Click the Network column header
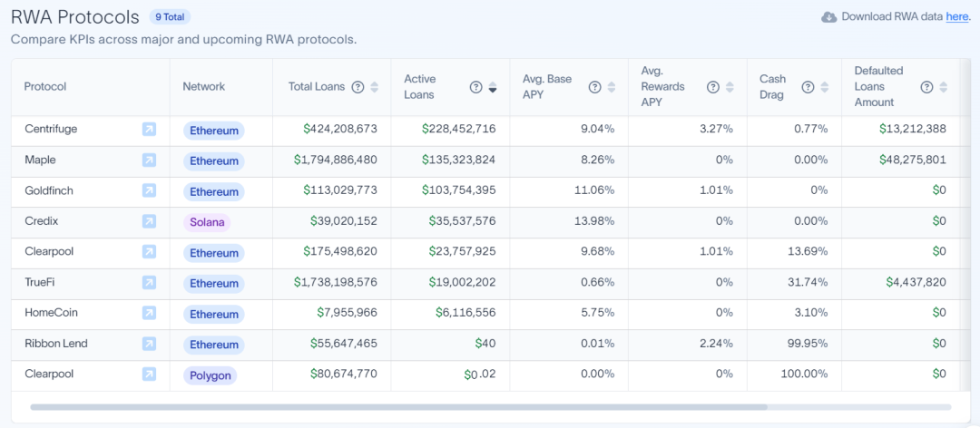 (x=204, y=87)
